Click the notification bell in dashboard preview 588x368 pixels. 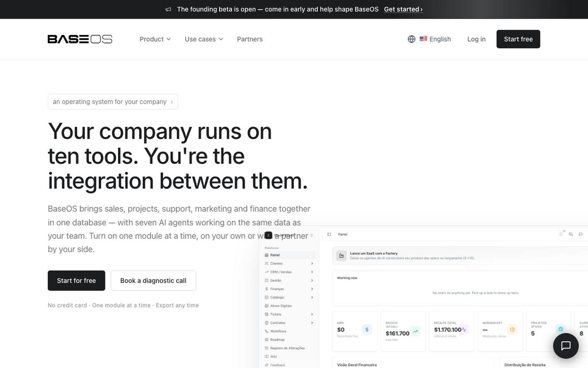pyautogui.click(x=561, y=234)
